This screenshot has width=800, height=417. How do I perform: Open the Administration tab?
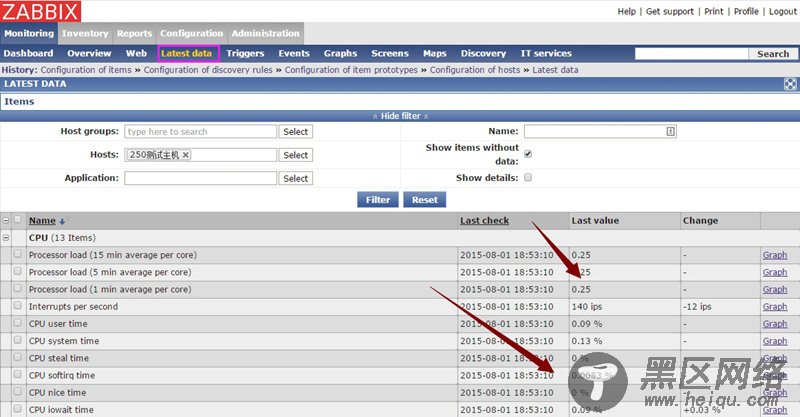tap(266, 33)
